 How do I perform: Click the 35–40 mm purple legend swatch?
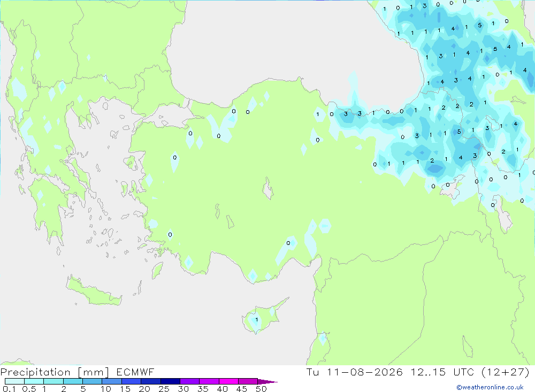(x=209, y=381)
